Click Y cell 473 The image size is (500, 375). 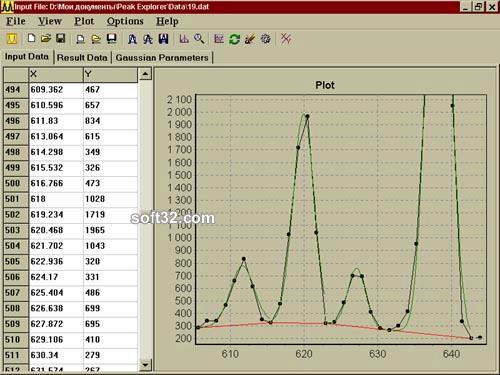click(110, 183)
